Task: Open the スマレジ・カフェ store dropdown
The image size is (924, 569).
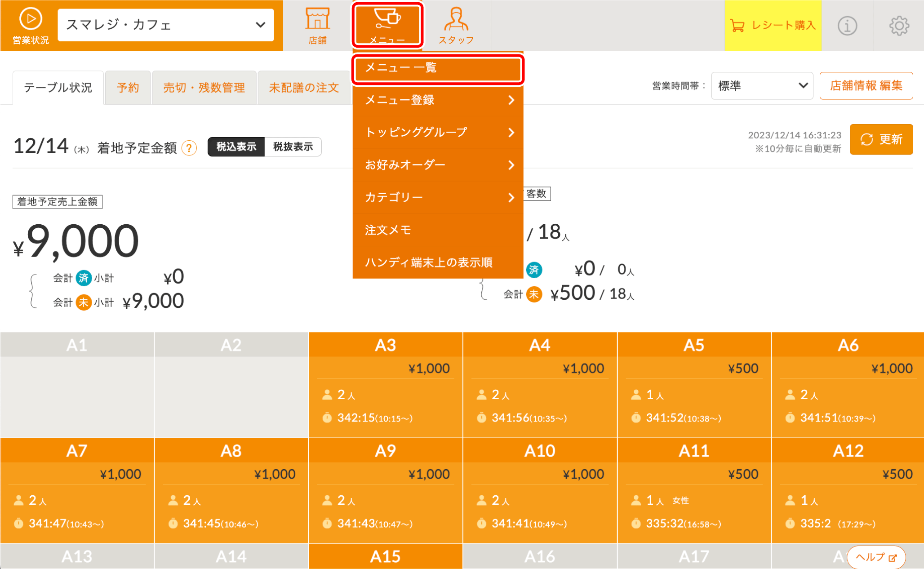Action: click(165, 25)
